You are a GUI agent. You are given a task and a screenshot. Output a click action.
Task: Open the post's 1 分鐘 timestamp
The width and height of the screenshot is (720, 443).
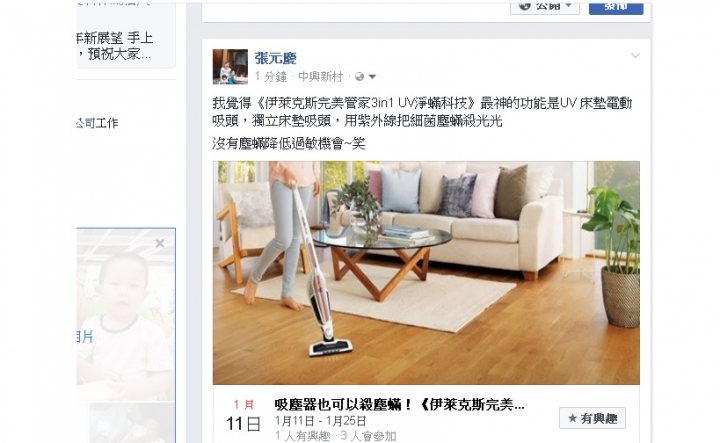[271, 77]
